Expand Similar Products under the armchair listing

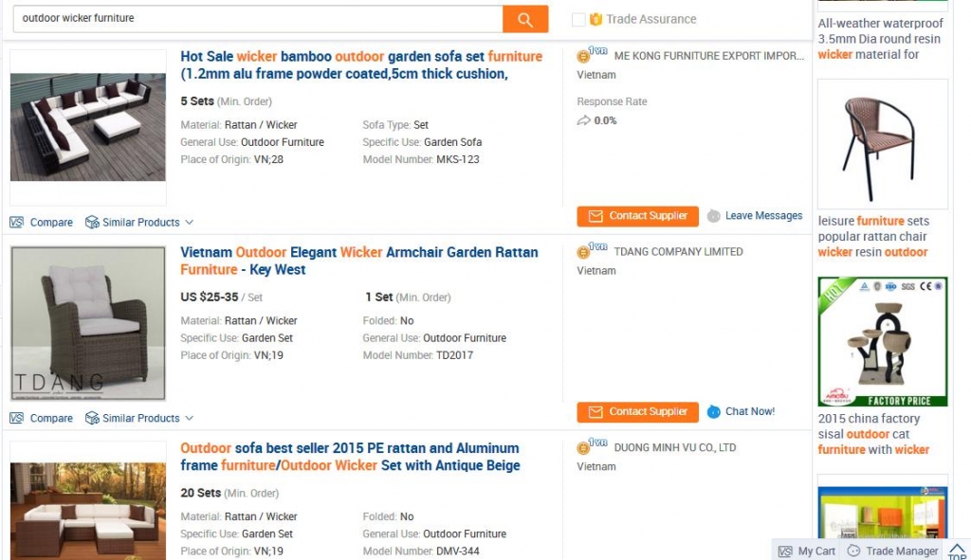(139, 418)
